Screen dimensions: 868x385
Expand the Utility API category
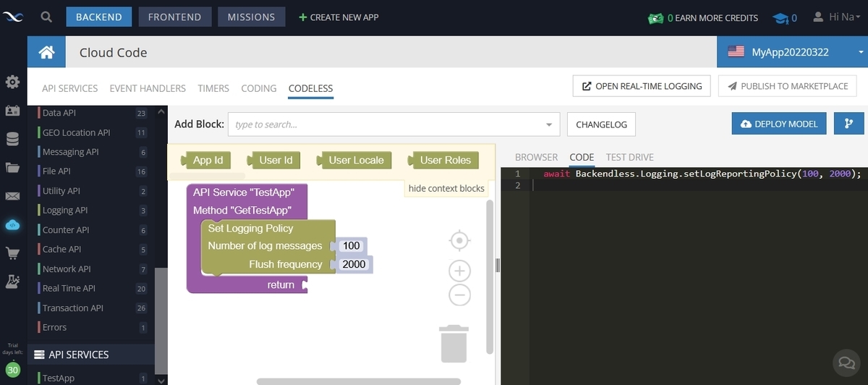coord(93,191)
